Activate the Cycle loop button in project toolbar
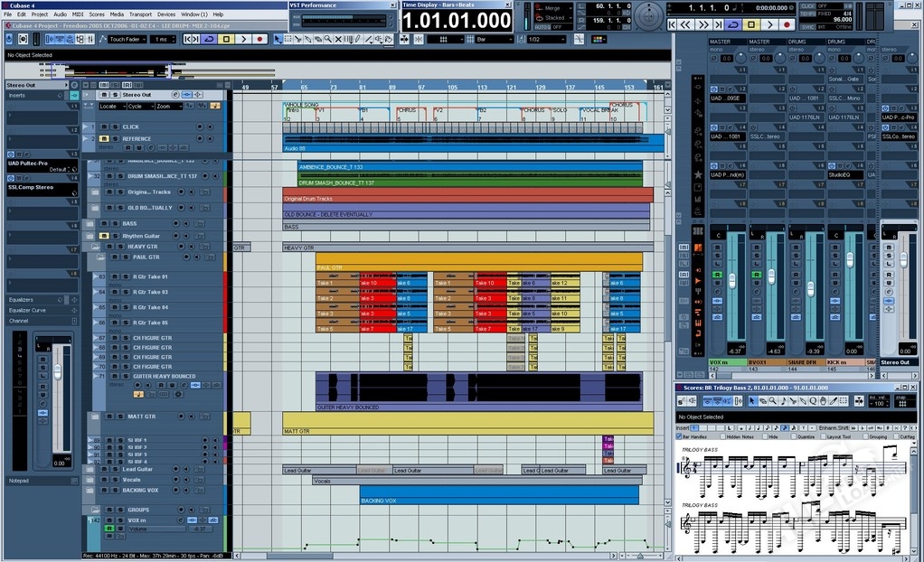Image resolution: width=924 pixels, height=562 pixels. [x=210, y=40]
